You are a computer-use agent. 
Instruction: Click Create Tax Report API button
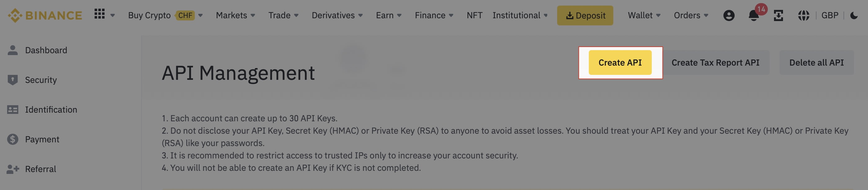(715, 63)
